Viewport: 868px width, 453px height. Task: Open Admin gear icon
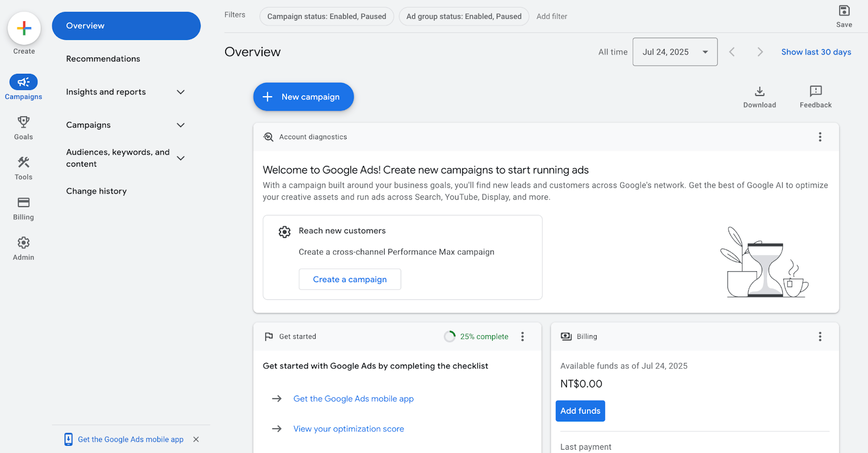23,243
